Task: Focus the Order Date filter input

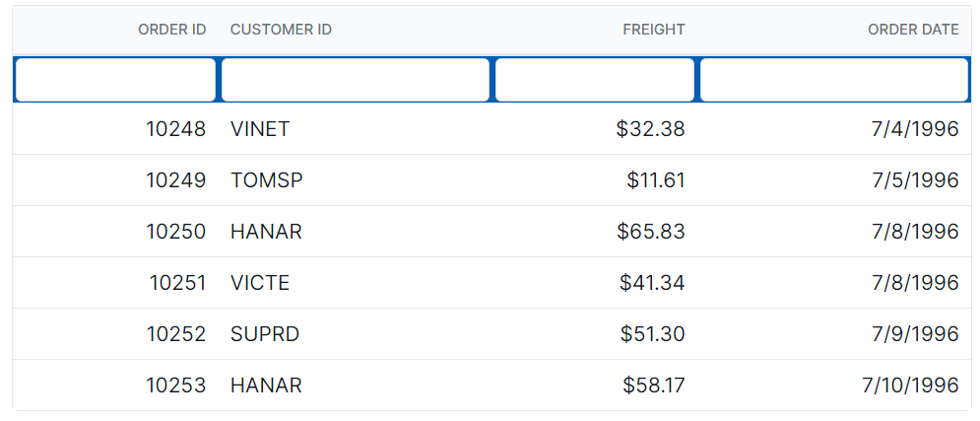Action: click(x=834, y=80)
